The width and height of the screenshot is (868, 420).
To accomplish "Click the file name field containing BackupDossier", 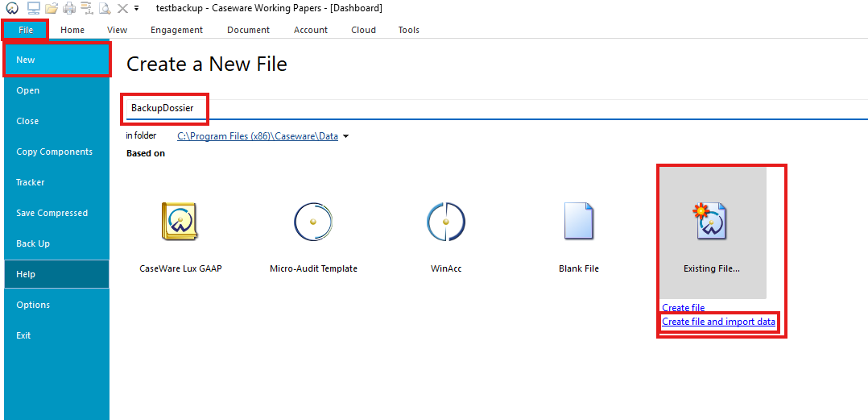I will 497,109.
